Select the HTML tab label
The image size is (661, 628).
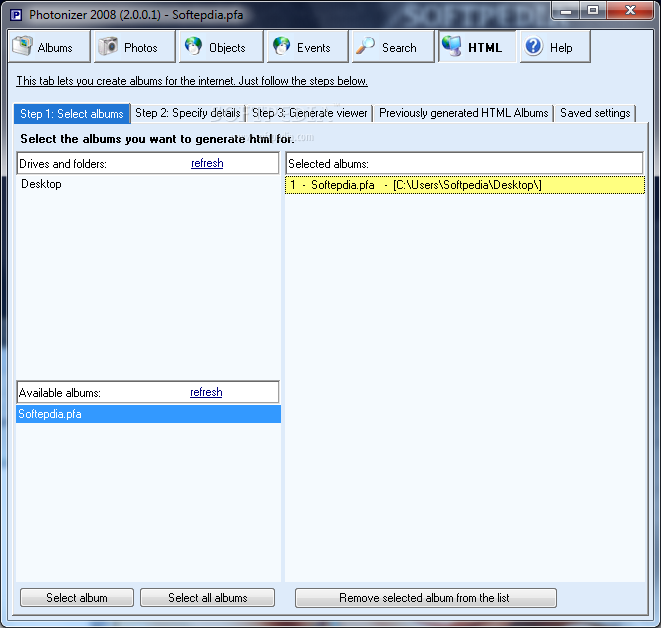coord(485,48)
